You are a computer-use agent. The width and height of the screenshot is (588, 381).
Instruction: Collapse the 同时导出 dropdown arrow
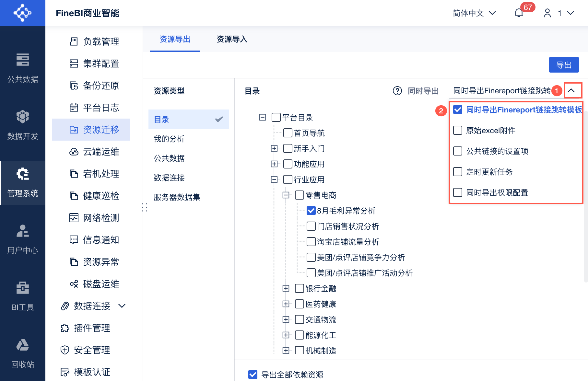[571, 91]
